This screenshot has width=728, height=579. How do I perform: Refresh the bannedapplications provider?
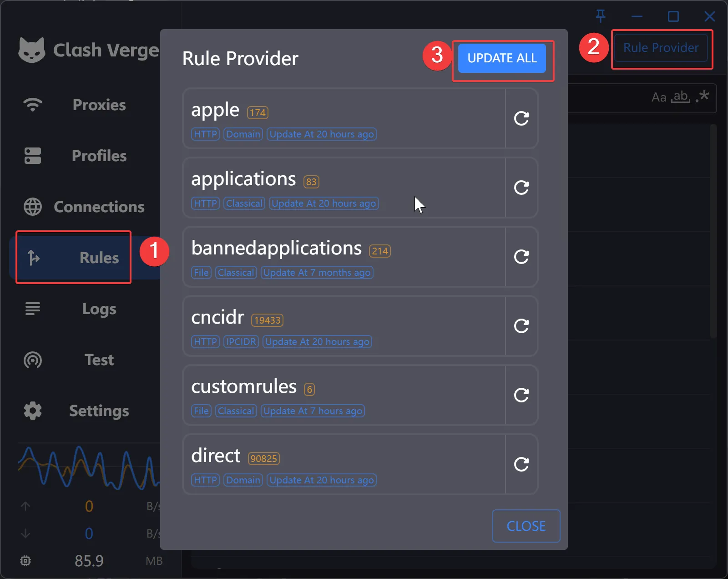point(521,257)
